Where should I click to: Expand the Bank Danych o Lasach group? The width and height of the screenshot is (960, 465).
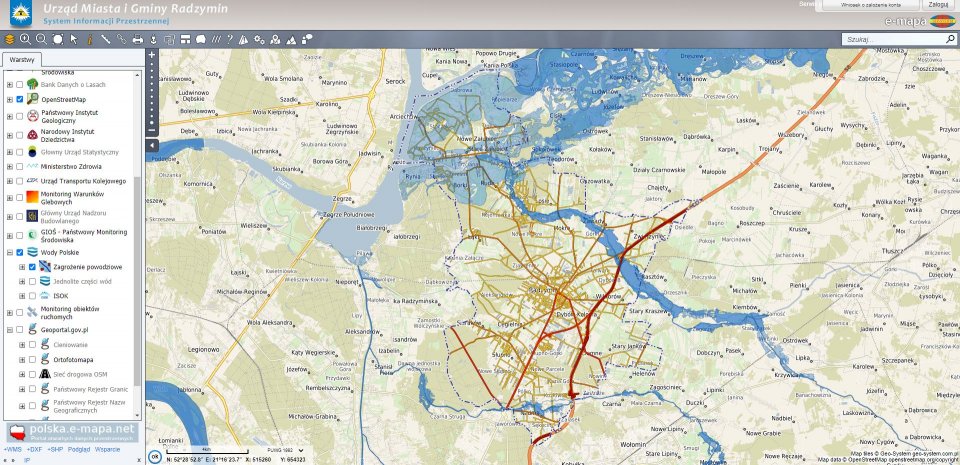[x=9, y=85]
